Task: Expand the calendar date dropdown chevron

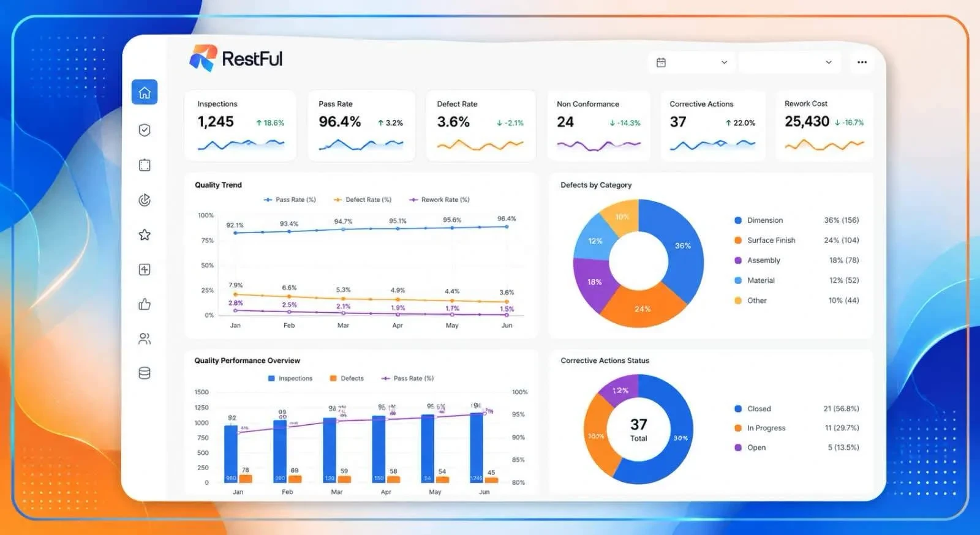Action: [x=724, y=62]
